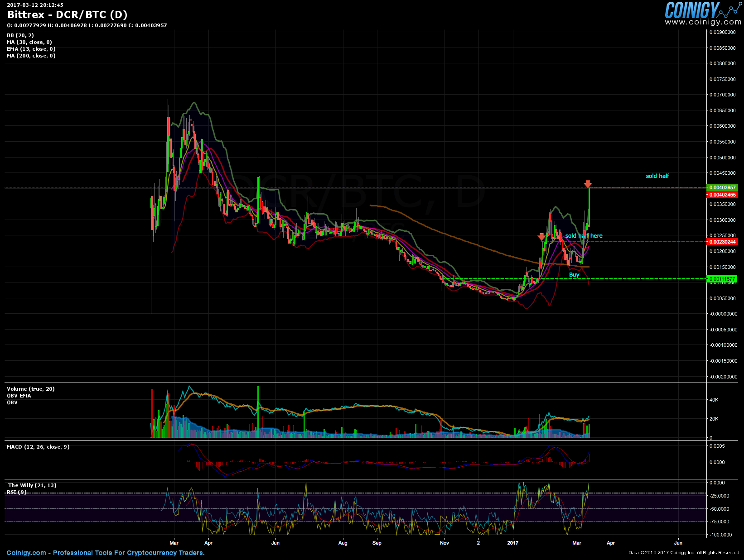Click the 'sold half' annotation at upper right
Screen dimensions: 744x560
click(x=657, y=176)
